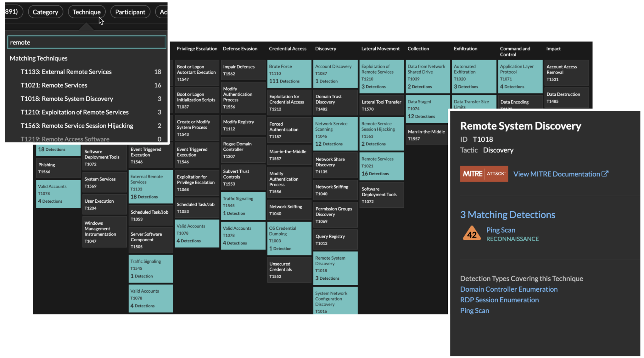Select OS Credential Dumping T1003 tile

(289, 238)
